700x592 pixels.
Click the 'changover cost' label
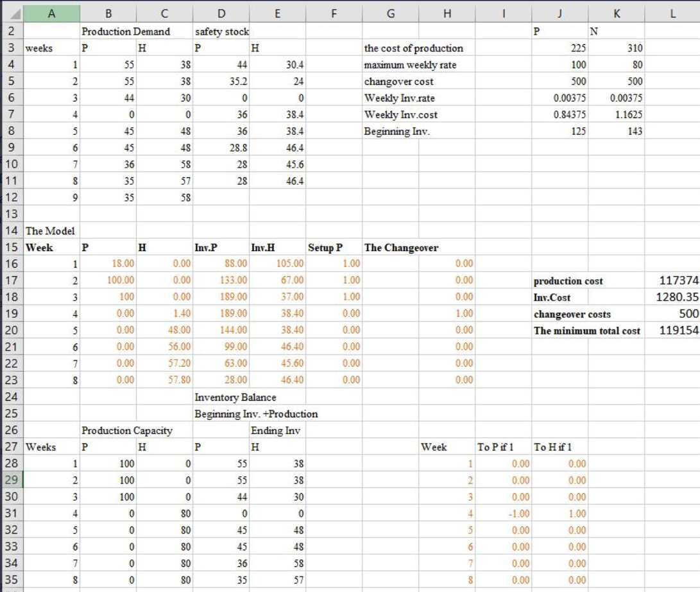pyautogui.click(x=398, y=82)
